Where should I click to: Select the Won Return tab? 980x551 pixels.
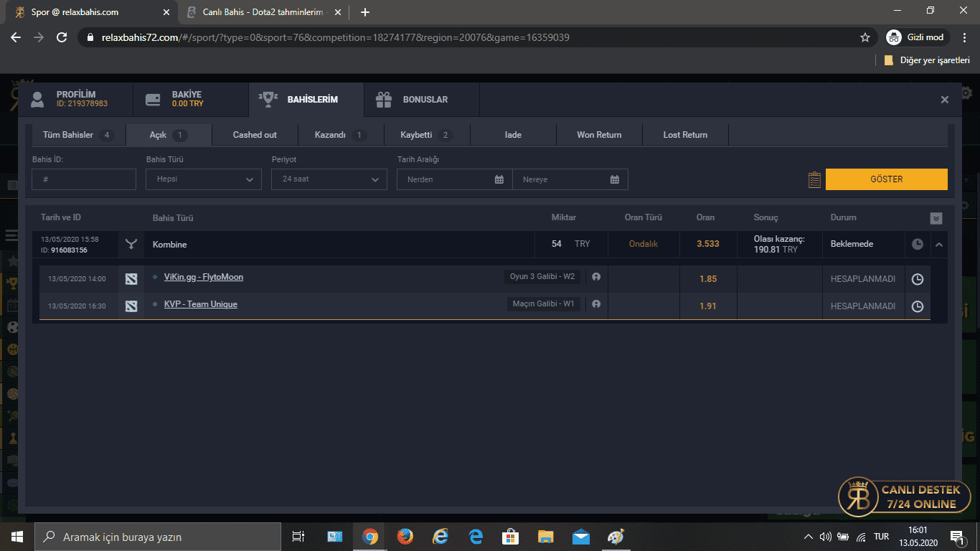click(x=599, y=135)
